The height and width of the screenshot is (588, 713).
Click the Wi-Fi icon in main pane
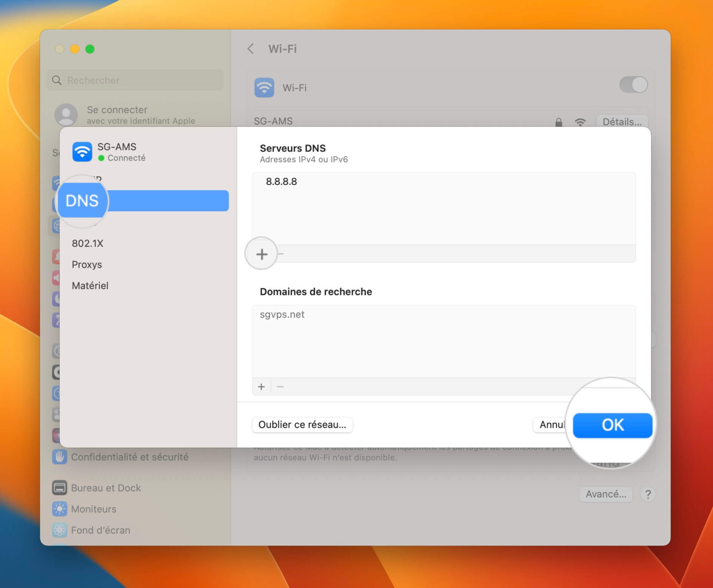(x=264, y=87)
